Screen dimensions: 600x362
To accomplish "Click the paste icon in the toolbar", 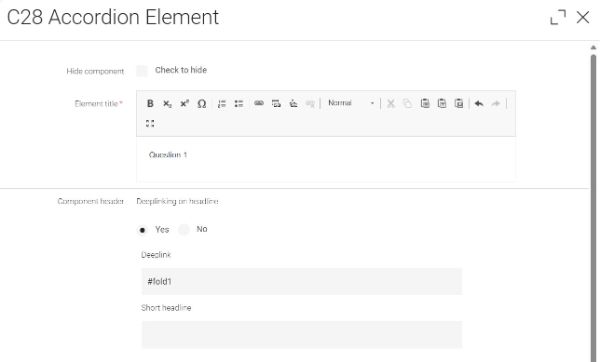I will click(425, 103).
